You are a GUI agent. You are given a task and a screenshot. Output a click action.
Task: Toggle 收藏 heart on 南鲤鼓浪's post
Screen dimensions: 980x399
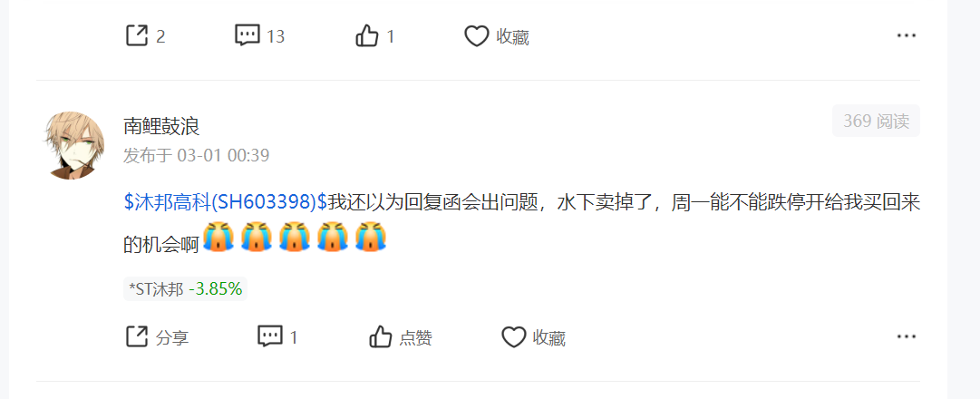click(x=514, y=337)
